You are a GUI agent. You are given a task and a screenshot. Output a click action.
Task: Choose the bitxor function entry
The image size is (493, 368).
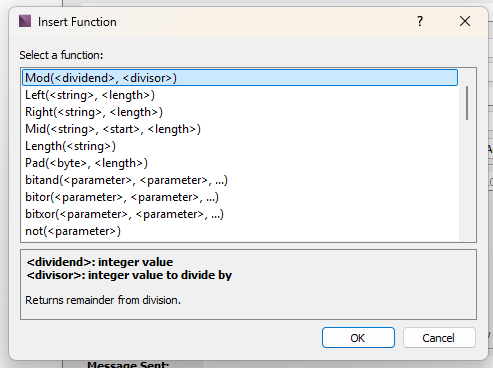[240, 214]
